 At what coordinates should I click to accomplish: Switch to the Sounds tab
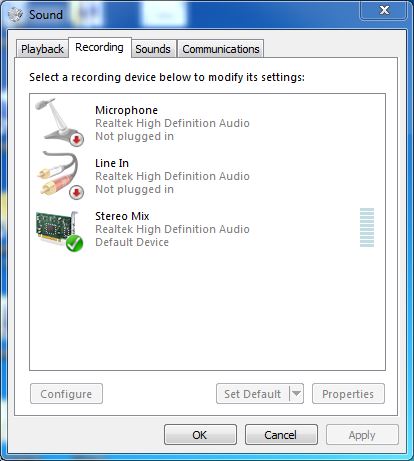[153, 49]
